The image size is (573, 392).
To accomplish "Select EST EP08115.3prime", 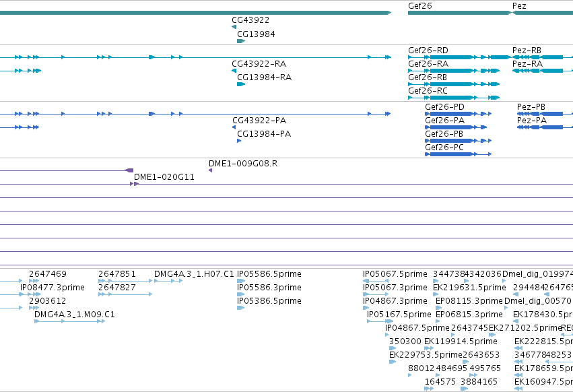I will (438, 308).
